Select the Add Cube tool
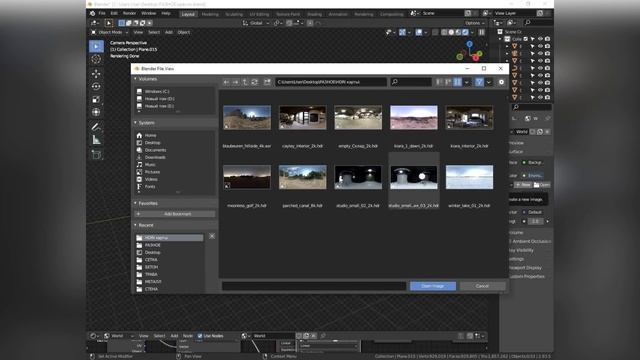Image resolution: width=640 pixels, height=360 pixels. 96,154
